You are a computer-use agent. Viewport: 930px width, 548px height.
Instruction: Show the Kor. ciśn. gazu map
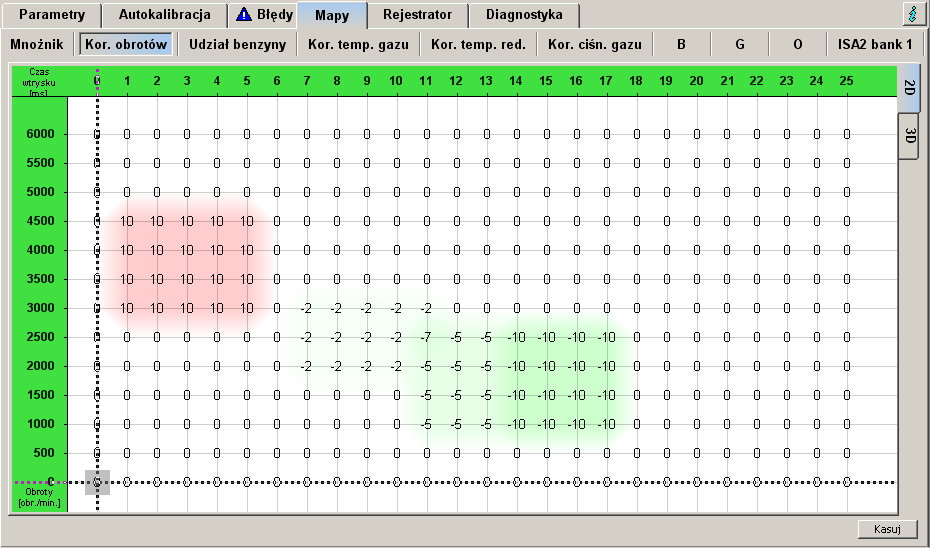(594, 44)
